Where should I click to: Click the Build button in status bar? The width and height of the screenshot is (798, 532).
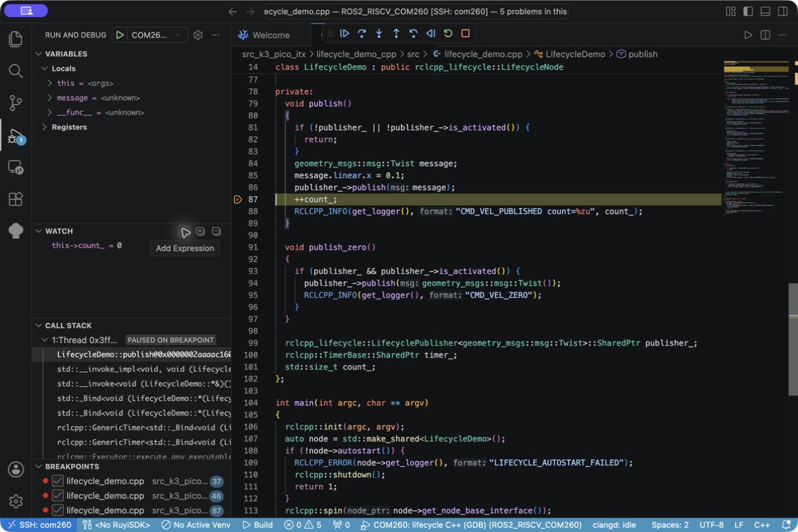tap(258, 525)
